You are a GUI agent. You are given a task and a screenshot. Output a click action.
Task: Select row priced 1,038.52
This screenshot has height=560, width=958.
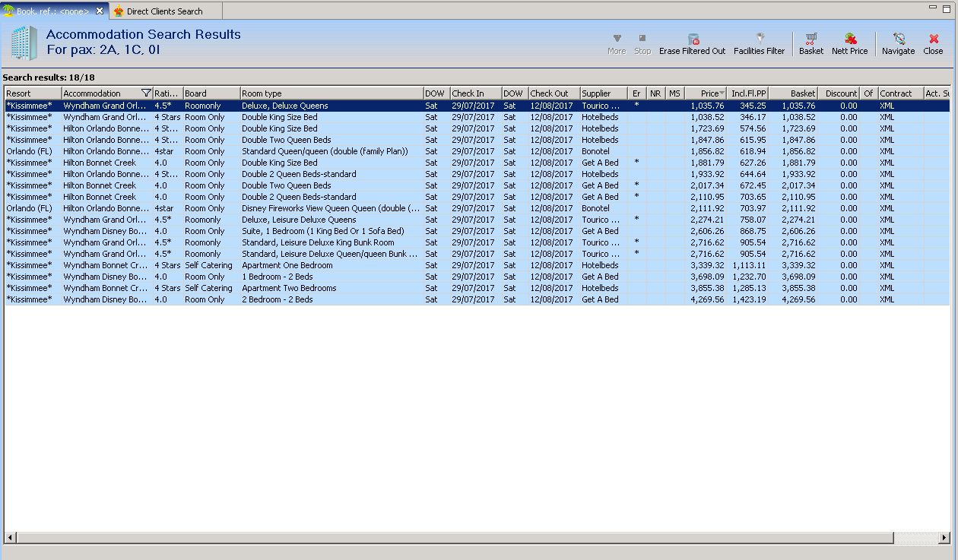pos(477,117)
